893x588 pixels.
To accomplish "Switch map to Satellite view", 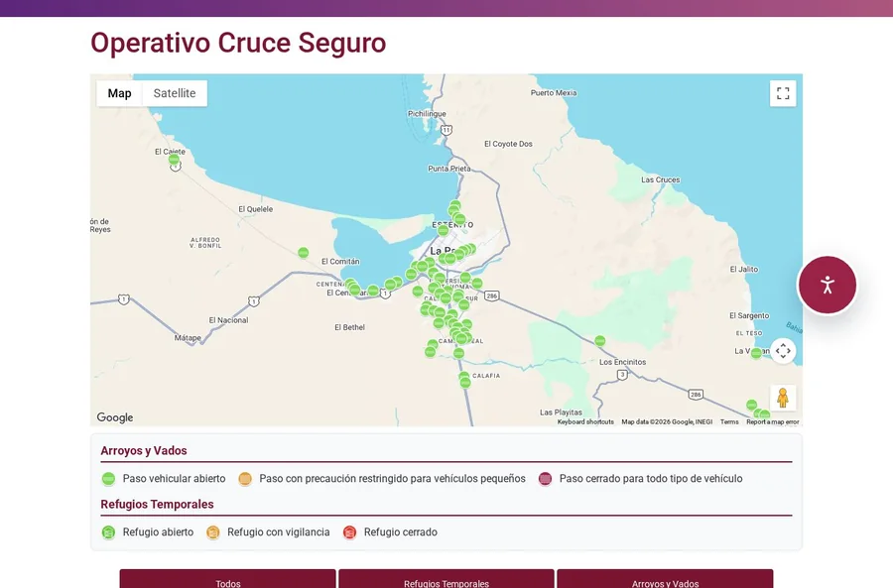I will click(175, 93).
